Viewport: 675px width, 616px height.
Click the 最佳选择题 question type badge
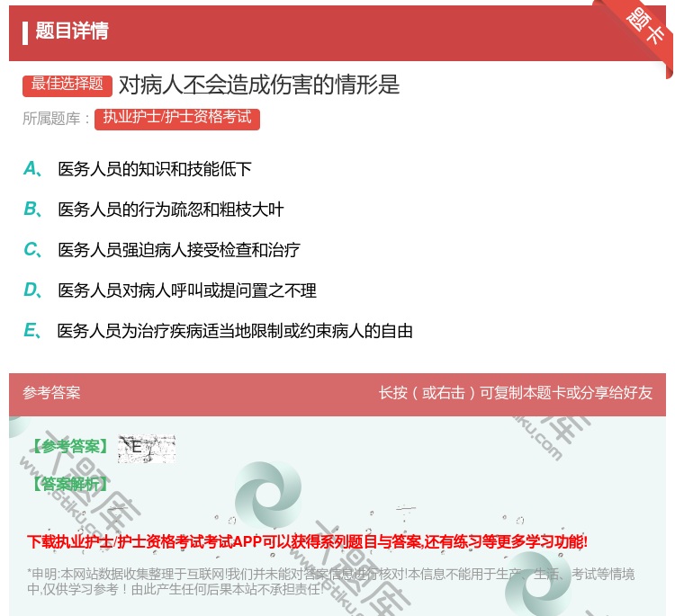click(67, 85)
